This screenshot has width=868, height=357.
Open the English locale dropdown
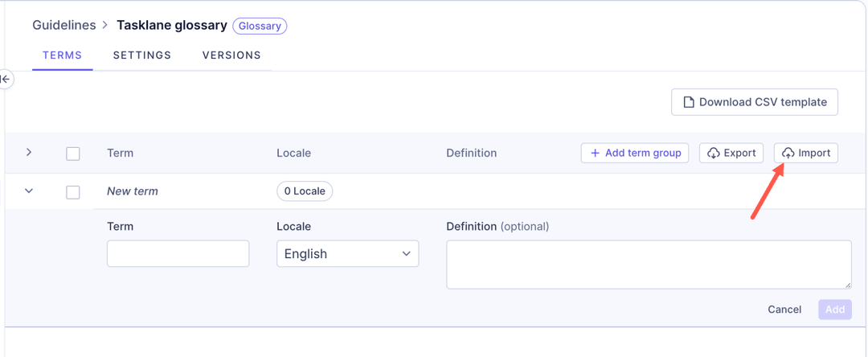[x=348, y=253]
